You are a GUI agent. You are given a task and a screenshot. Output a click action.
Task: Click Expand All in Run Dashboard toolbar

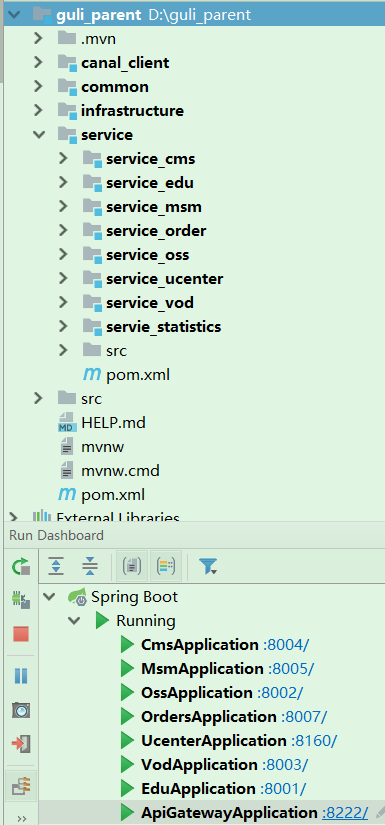point(55,566)
